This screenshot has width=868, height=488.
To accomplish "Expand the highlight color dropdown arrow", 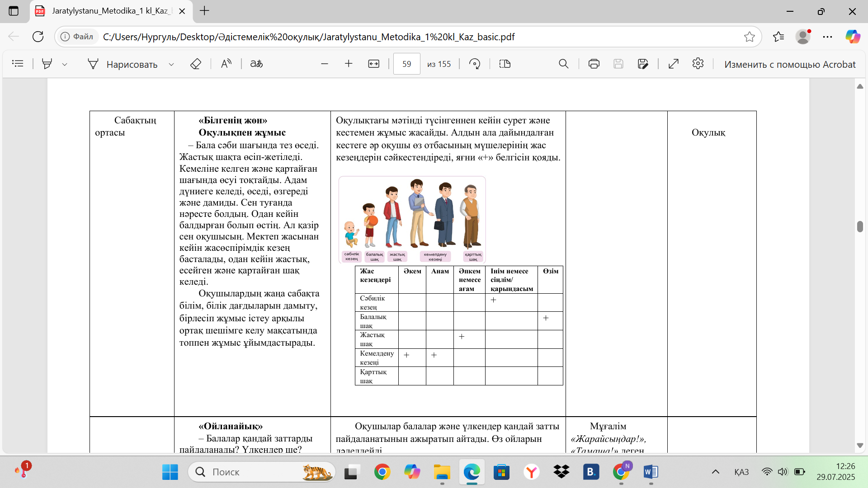I will (x=65, y=64).
